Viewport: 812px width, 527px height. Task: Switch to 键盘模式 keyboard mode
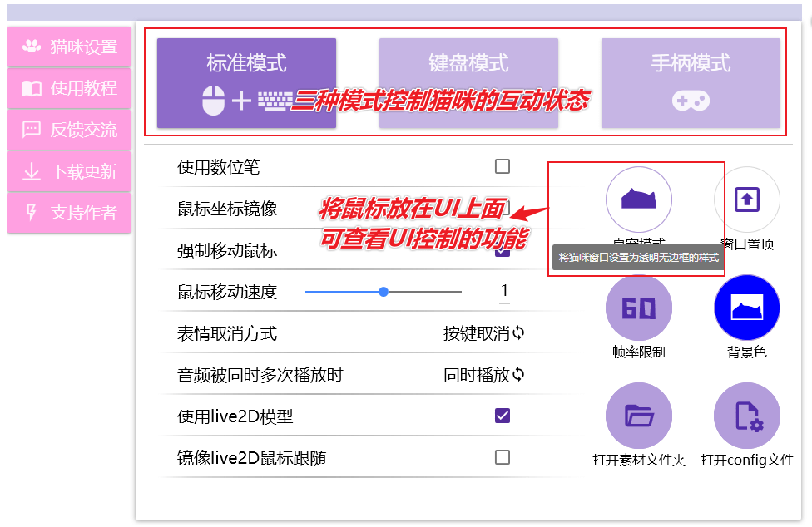click(468, 81)
